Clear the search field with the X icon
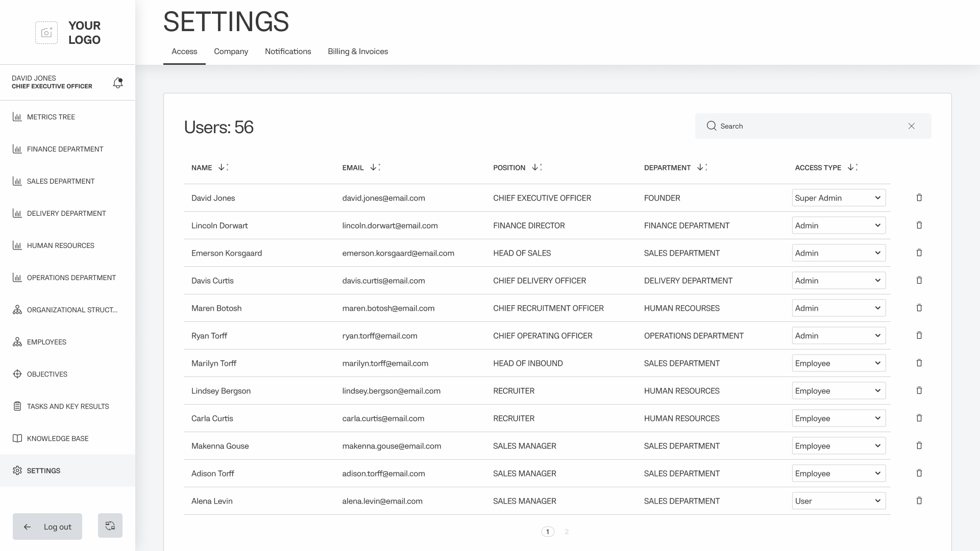This screenshot has height=551, width=980. tap(911, 126)
